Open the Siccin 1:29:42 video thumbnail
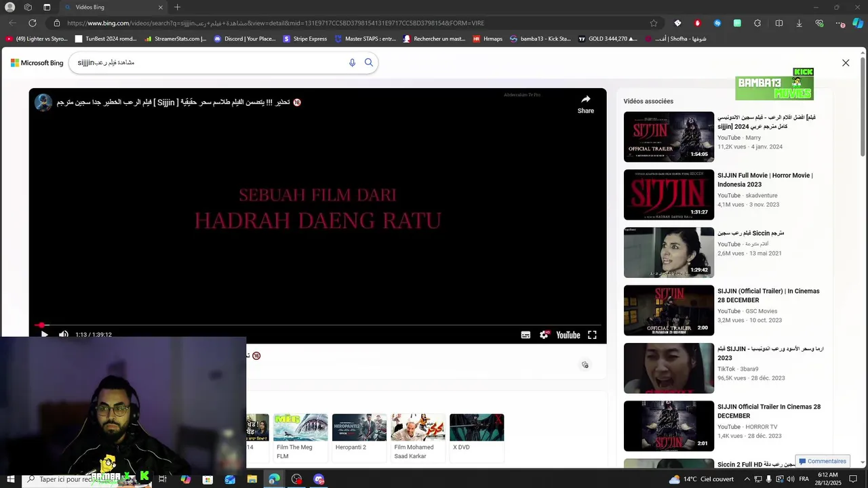The image size is (868, 488). point(669,253)
